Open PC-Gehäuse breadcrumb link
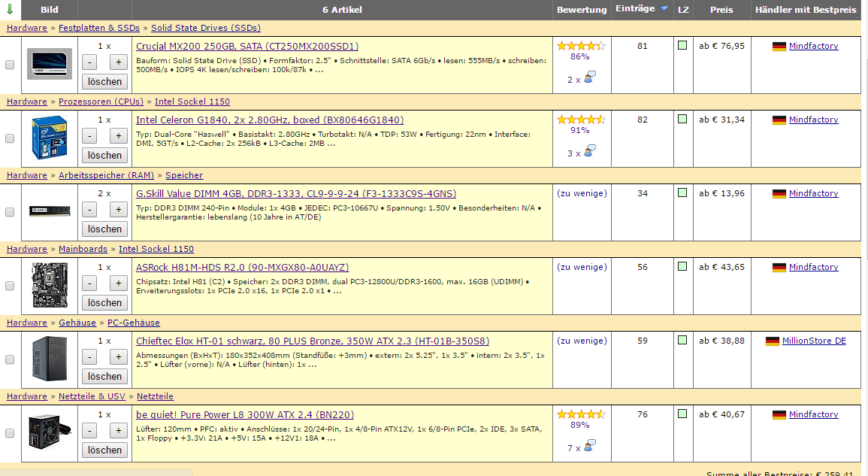 coord(134,323)
